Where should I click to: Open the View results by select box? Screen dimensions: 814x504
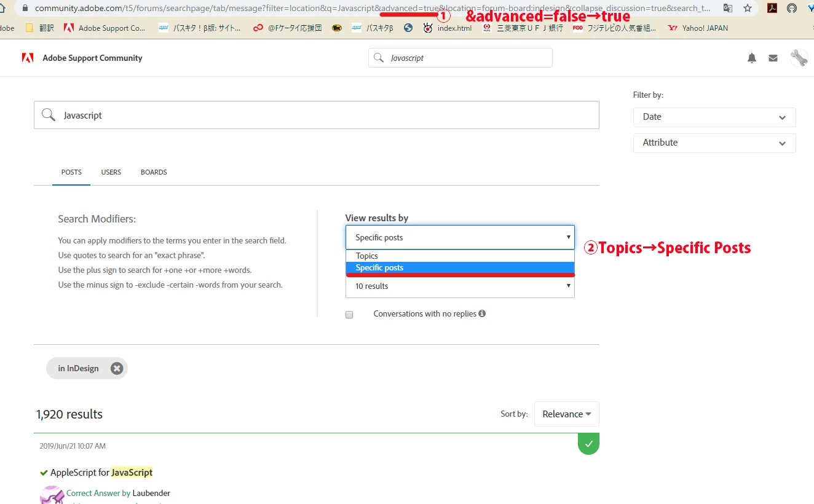460,237
